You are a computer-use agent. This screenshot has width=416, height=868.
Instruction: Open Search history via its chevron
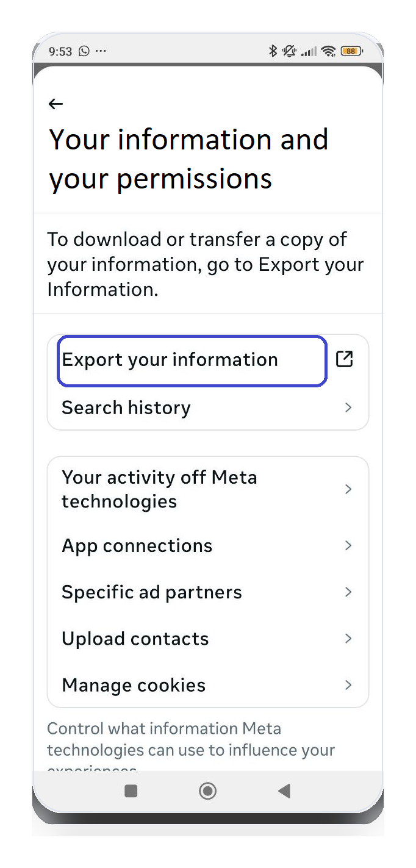point(348,407)
